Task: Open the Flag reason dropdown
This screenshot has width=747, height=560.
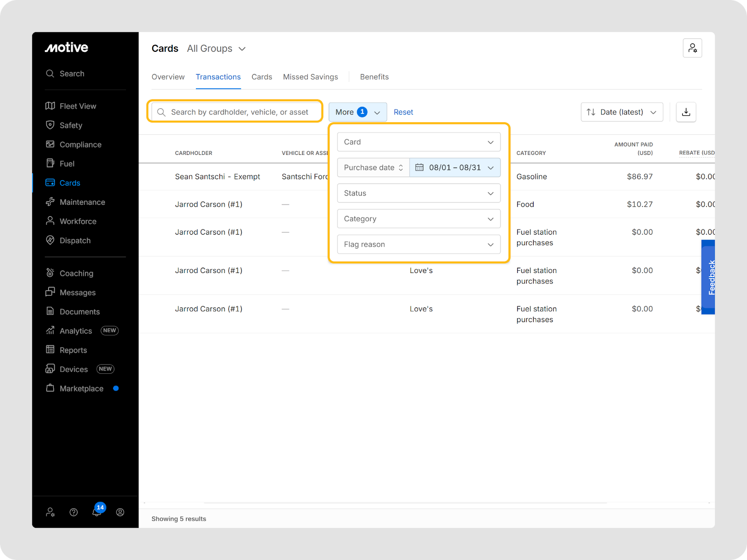Action: click(x=418, y=245)
